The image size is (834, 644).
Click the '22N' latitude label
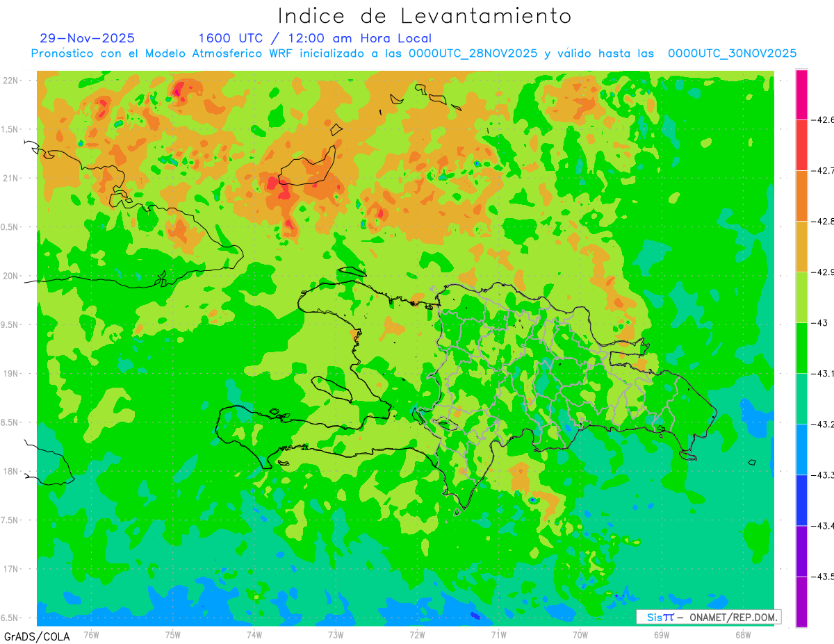tap(11, 81)
